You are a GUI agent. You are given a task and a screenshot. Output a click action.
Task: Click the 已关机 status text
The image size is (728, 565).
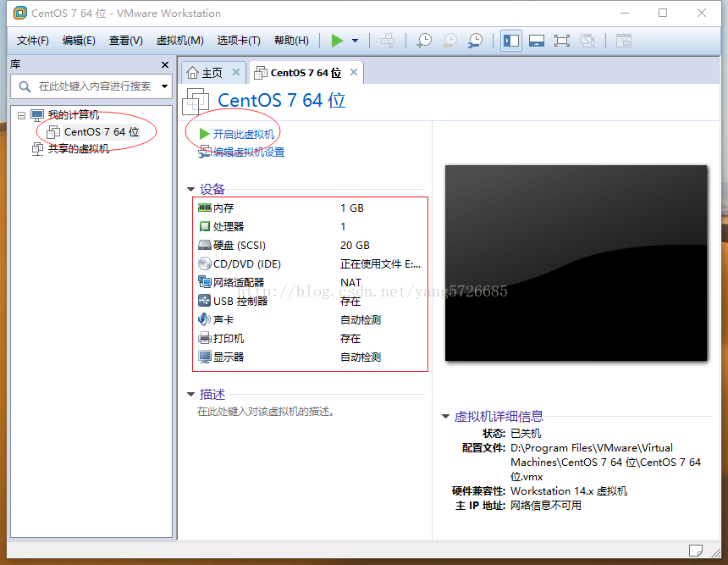(526, 434)
